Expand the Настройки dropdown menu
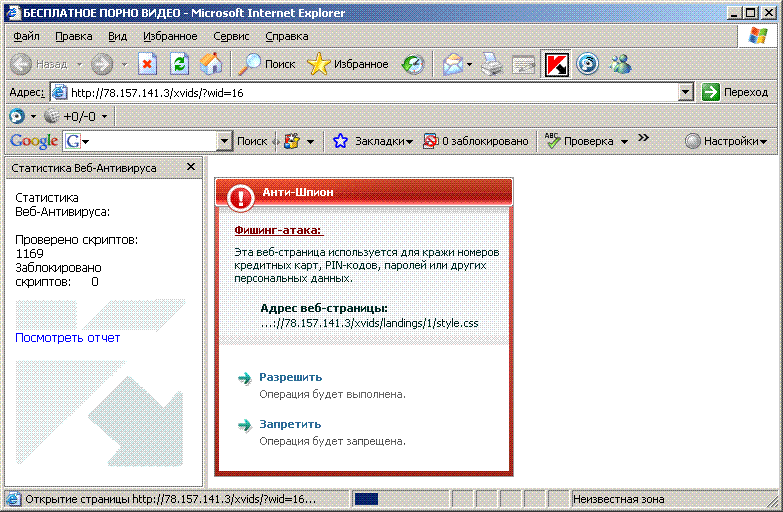This screenshot has height=512, width=783. coord(726,141)
